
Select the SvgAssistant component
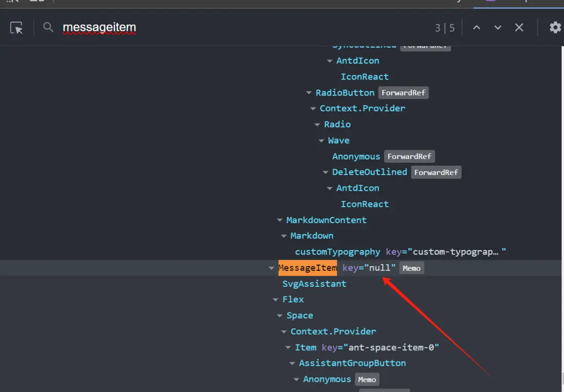coord(314,284)
